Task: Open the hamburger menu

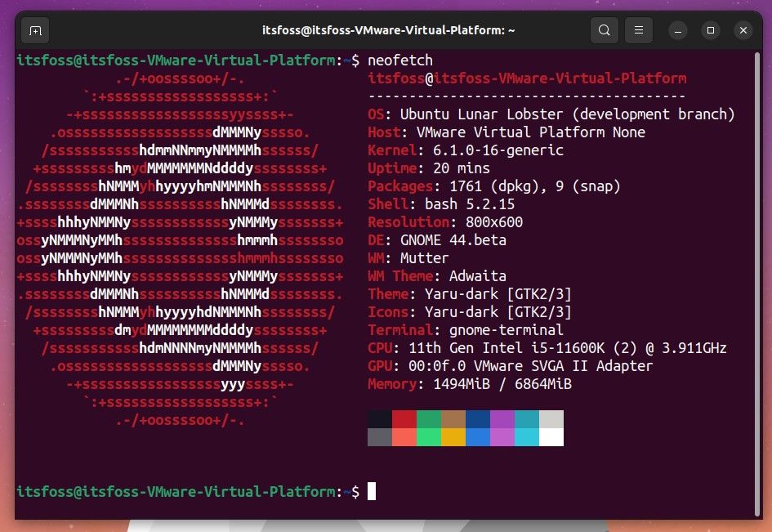Action: click(639, 30)
